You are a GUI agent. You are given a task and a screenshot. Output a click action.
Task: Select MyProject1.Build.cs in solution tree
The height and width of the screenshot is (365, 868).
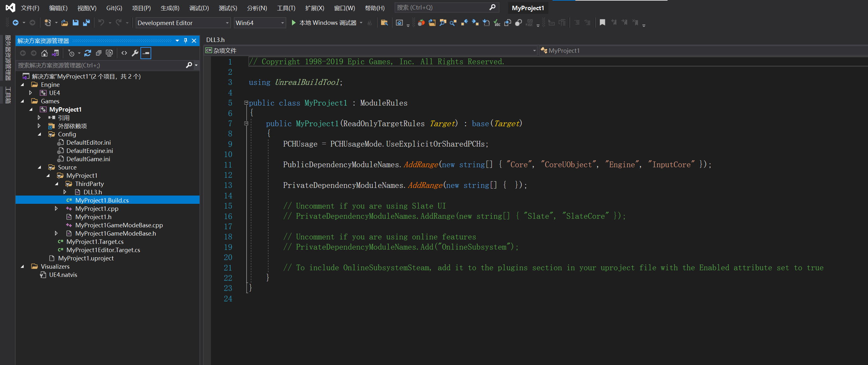pos(102,200)
